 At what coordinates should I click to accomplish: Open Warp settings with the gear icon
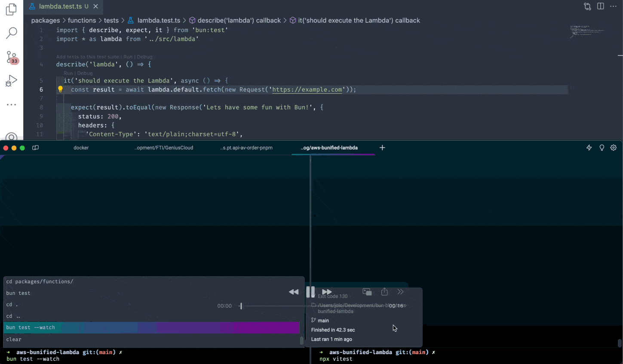614,147
